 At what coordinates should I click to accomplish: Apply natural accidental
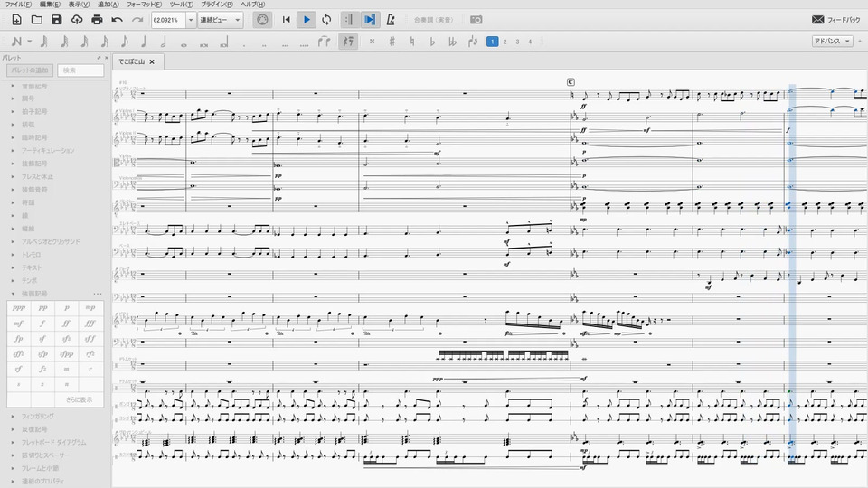pos(412,42)
